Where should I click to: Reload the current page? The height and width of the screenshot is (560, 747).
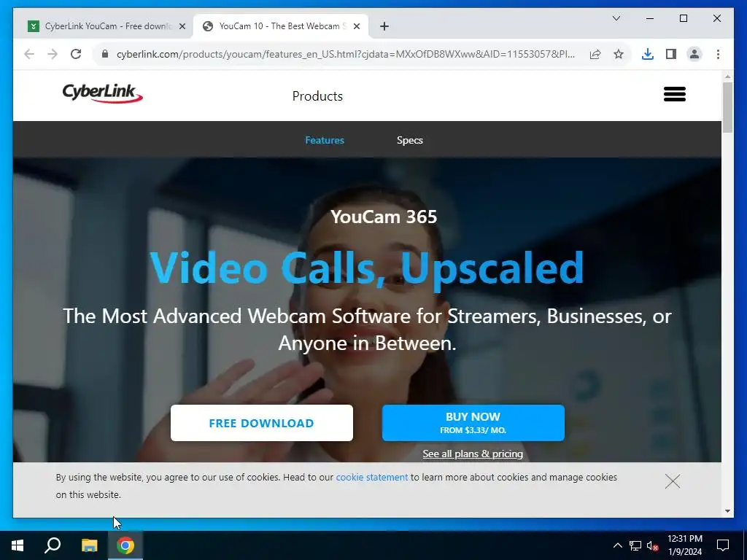point(76,54)
